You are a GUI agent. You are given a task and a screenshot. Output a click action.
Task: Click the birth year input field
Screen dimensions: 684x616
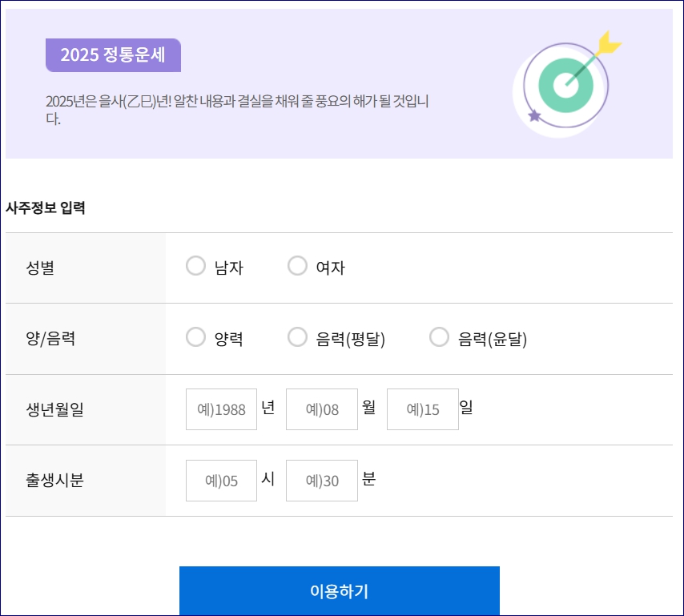tap(221, 409)
